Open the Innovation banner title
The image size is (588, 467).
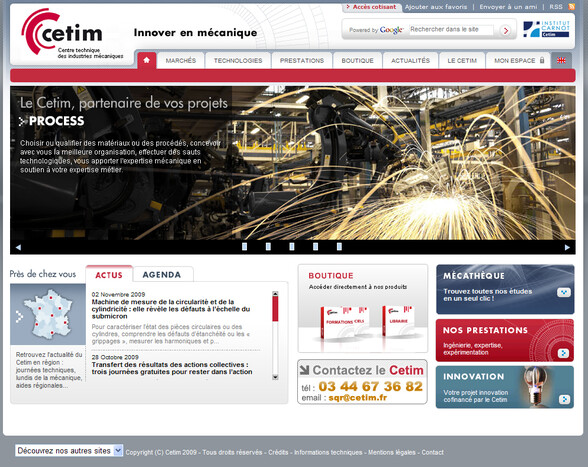point(473,376)
